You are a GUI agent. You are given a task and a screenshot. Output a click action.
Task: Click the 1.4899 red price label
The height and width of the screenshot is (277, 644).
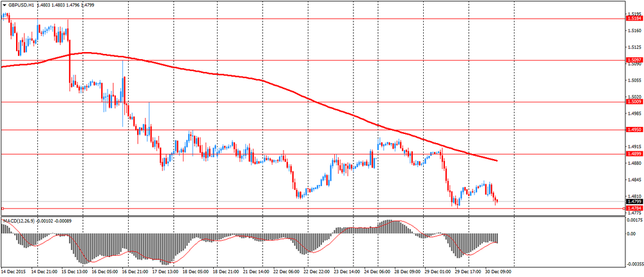pyautogui.click(x=633, y=154)
